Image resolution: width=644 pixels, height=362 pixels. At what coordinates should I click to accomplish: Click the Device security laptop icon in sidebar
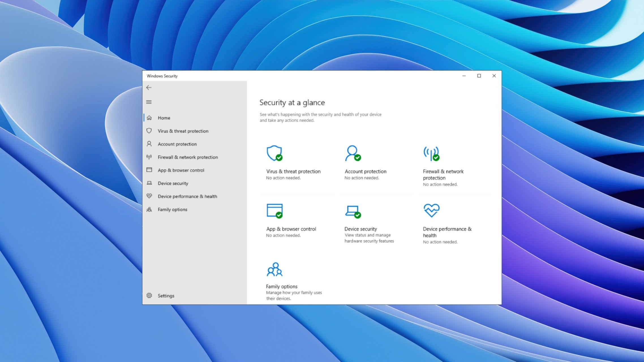[149, 183]
